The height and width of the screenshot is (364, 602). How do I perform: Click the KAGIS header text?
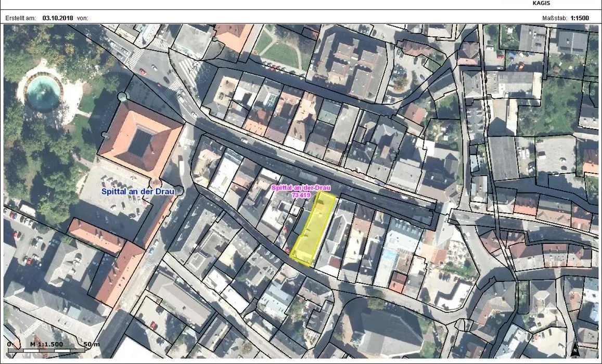(x=541, y=3)
